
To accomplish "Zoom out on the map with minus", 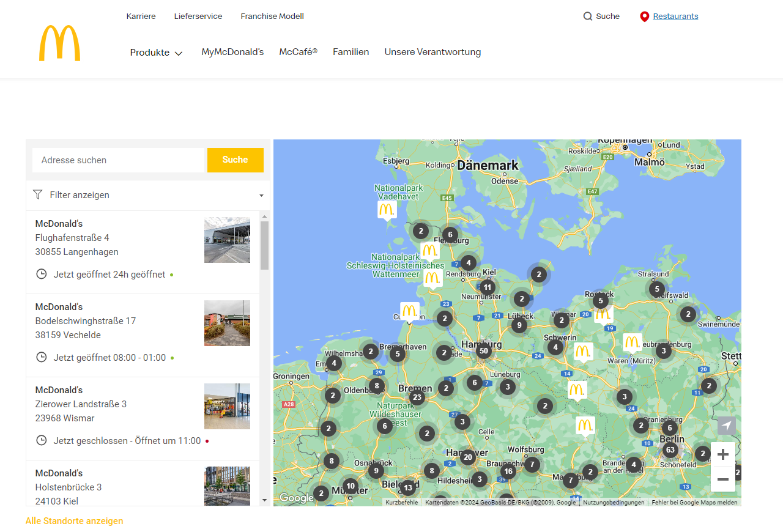I will pos(723,479).
